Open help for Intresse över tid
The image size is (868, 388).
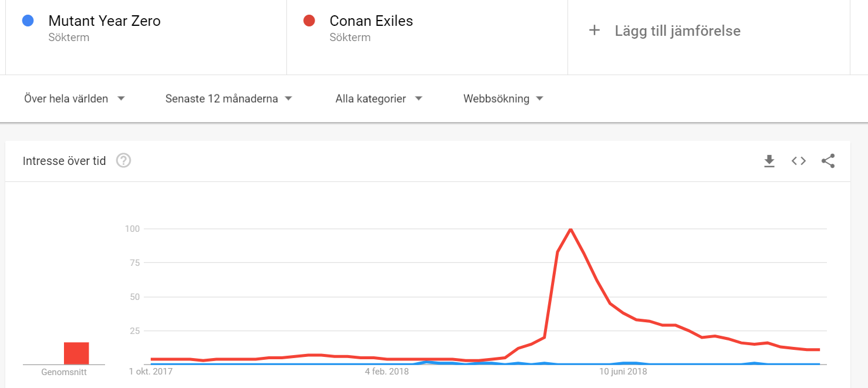[x=123, y=160]
